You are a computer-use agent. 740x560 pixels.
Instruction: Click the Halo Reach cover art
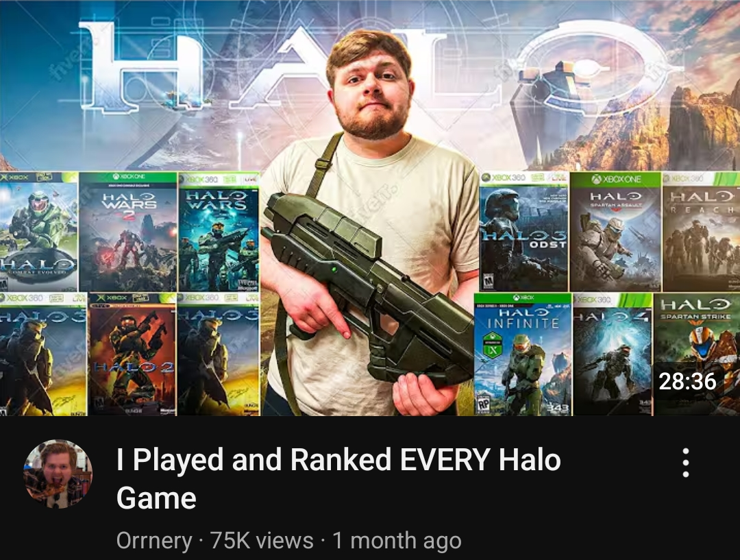click(x=702, y=232)
